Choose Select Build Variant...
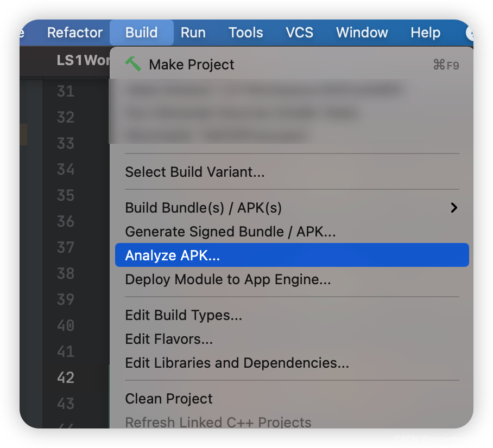This screenshot has width=493, height=448. [x=292, y=172]
